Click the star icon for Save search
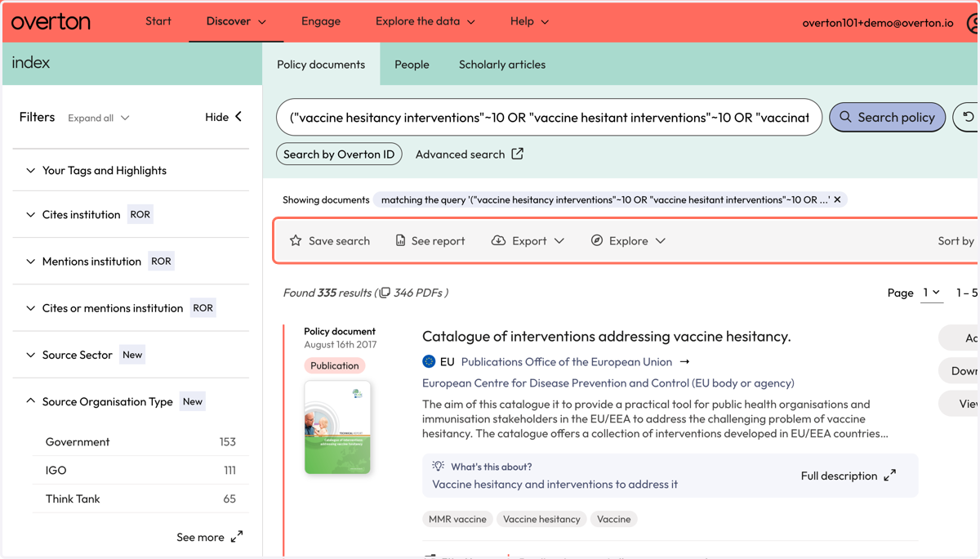The width and height of the screenshot is (980, 559). pos(296,240)
